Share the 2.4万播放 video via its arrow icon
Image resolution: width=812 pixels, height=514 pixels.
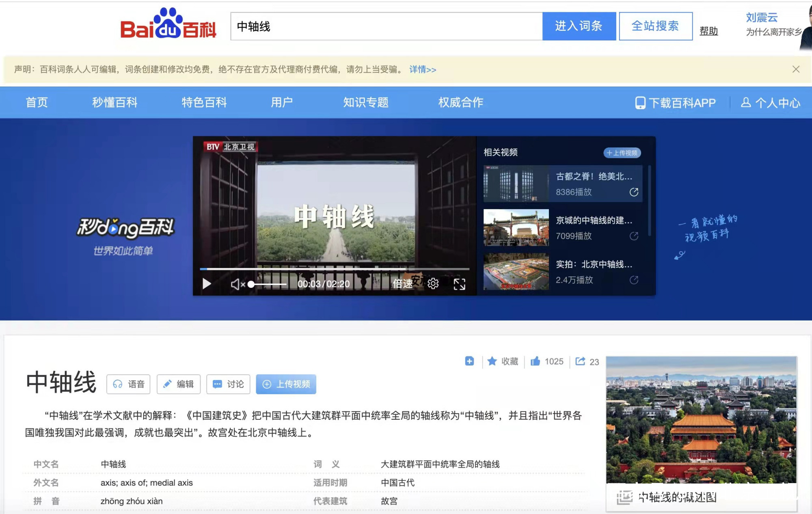[x=634, y=280]
